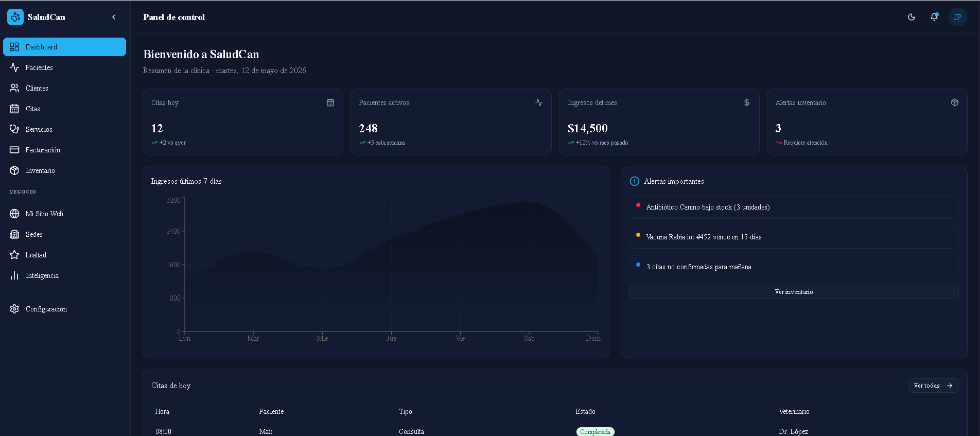Image resolution: width=980 pixels, height=436 pixels.
Task: Click the Hora column header
Action: click(162, 411)
